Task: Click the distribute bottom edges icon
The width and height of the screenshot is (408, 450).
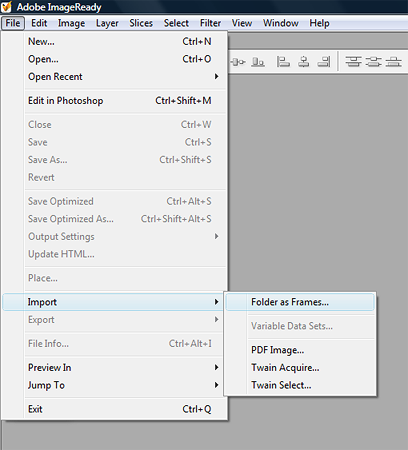Action: [393, 62]
